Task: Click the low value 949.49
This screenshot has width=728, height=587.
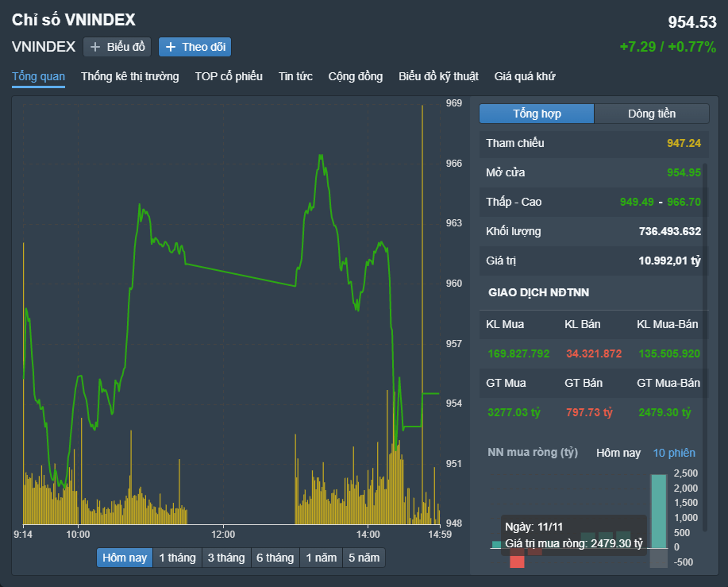Action: point(637,202)
